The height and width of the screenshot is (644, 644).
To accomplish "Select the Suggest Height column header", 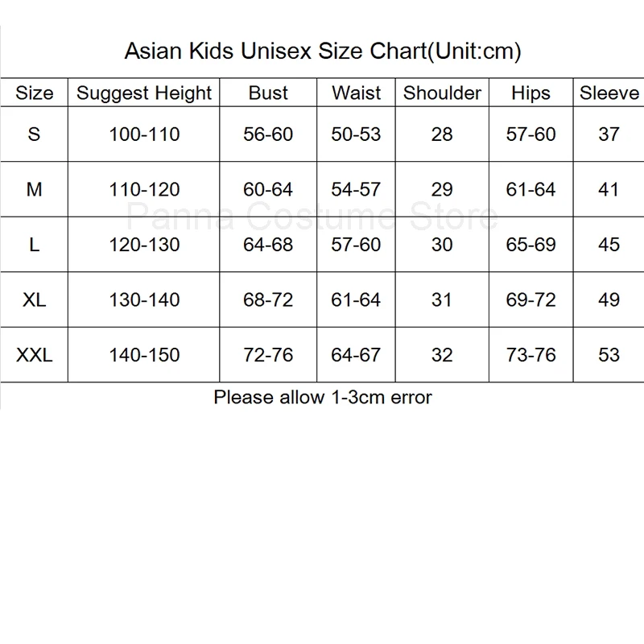I will pos(144,93).
